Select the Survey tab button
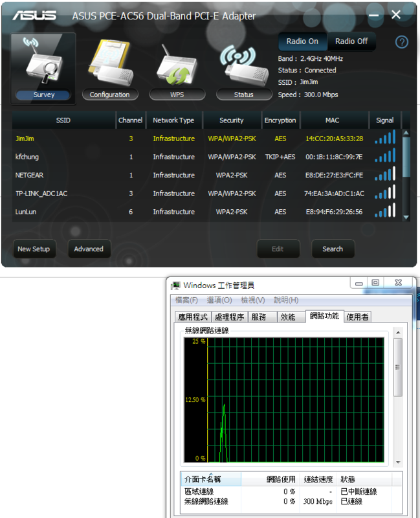Viewport: 420px width, 518px height. 43,95
